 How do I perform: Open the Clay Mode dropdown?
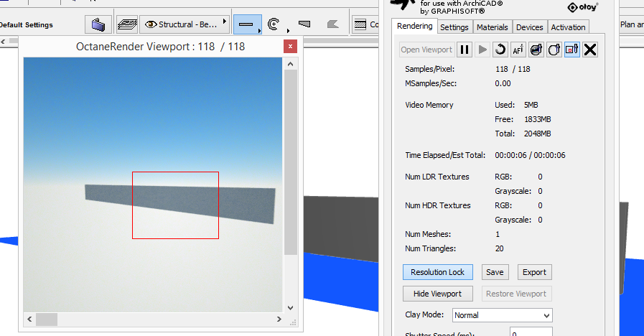click(x=502, y=315)
